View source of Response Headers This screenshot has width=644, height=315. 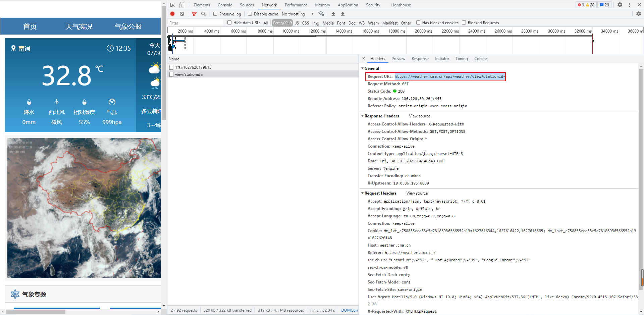pos(420,116)
